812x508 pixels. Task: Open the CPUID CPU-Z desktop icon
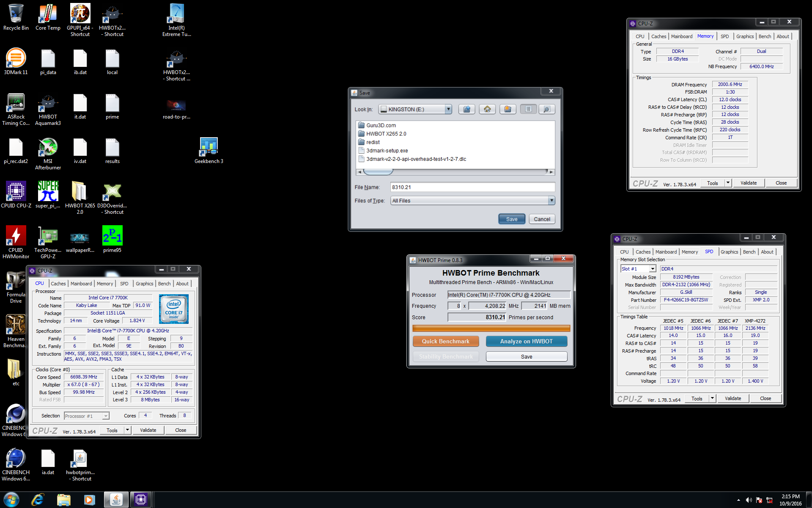coord(16,195)
